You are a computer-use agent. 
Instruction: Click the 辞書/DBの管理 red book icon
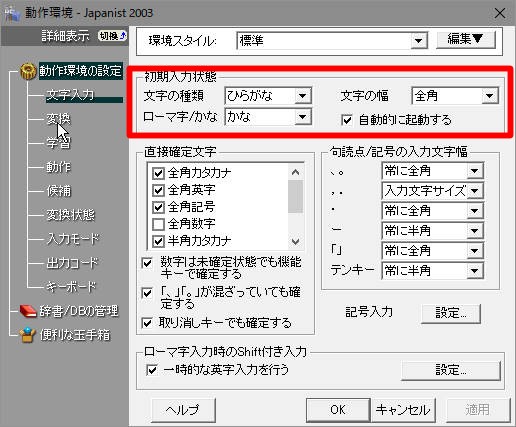click(28, 311)
